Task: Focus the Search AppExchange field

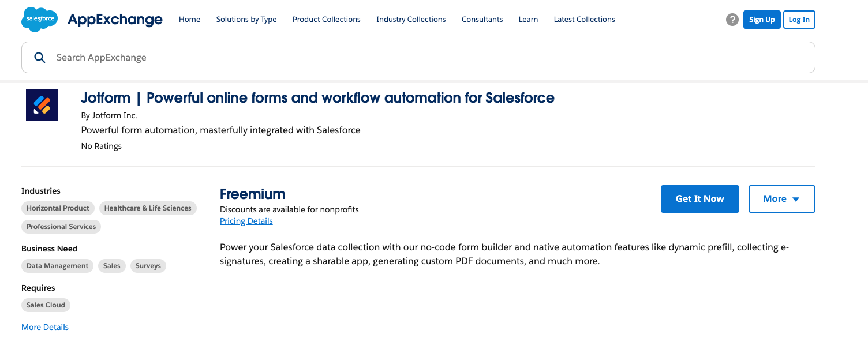Action: tap(418, 58)
